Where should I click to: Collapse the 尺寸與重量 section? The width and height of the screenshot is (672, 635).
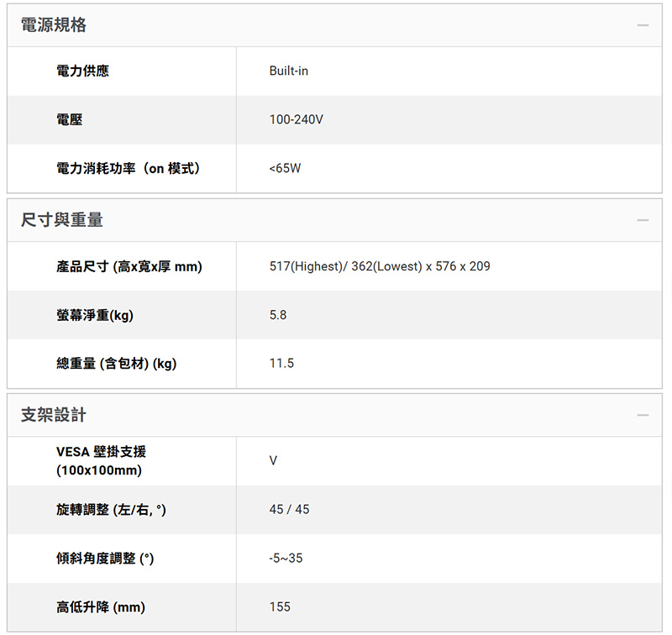point(643,220)
